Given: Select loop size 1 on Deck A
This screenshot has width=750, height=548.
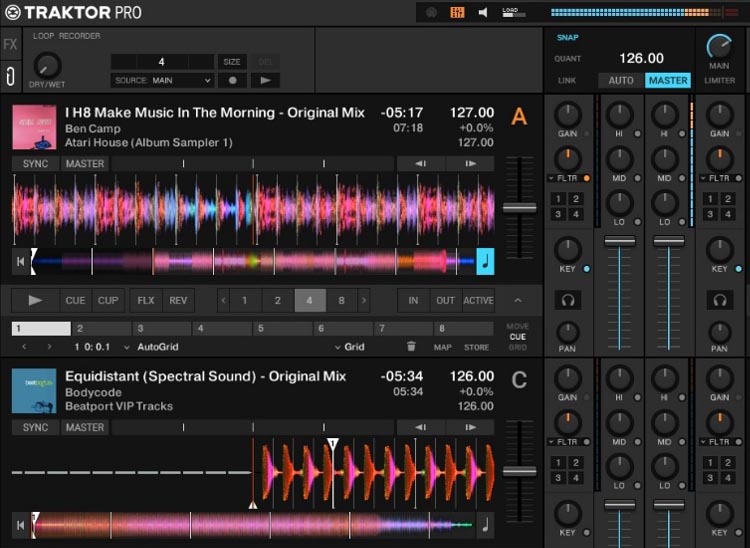Looking at the screenshot, I should 245,300.
